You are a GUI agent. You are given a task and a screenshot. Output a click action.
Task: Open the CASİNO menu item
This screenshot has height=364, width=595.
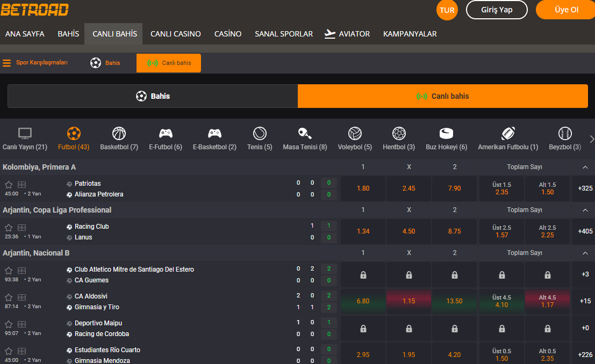(228, 34)
